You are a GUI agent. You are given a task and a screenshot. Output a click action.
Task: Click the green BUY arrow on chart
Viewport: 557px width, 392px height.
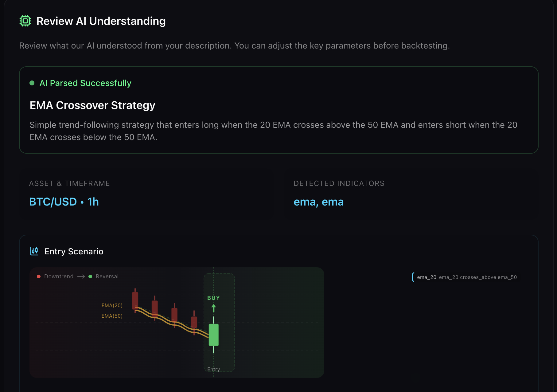pyautogui.click(x=214, y=308)
